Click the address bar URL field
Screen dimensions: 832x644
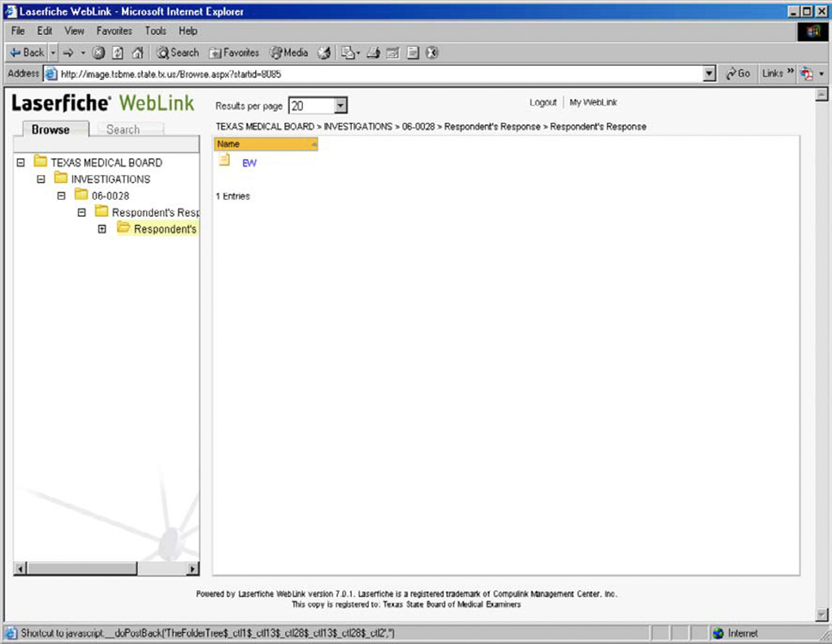(x=374, y=73)
